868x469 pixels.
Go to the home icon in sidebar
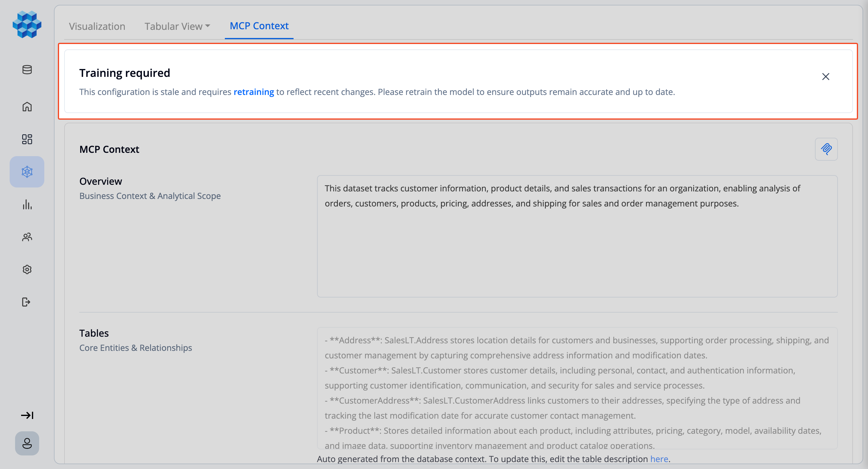click(27, 106)
